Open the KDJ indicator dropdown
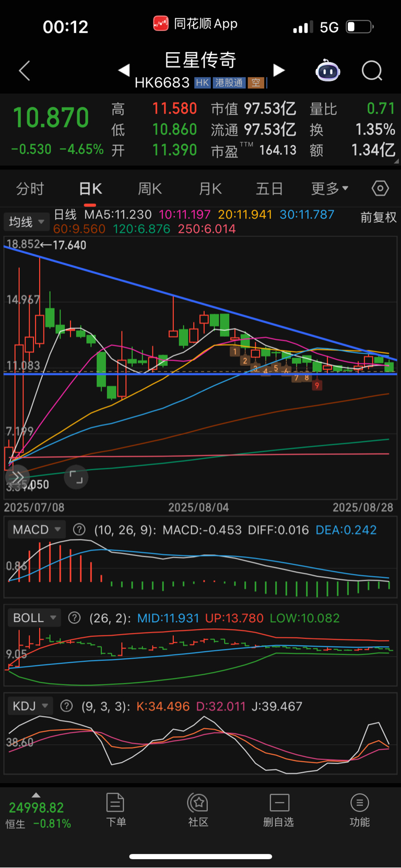The height and width of the screenshot is (868, 401). [x=30, y=706]
